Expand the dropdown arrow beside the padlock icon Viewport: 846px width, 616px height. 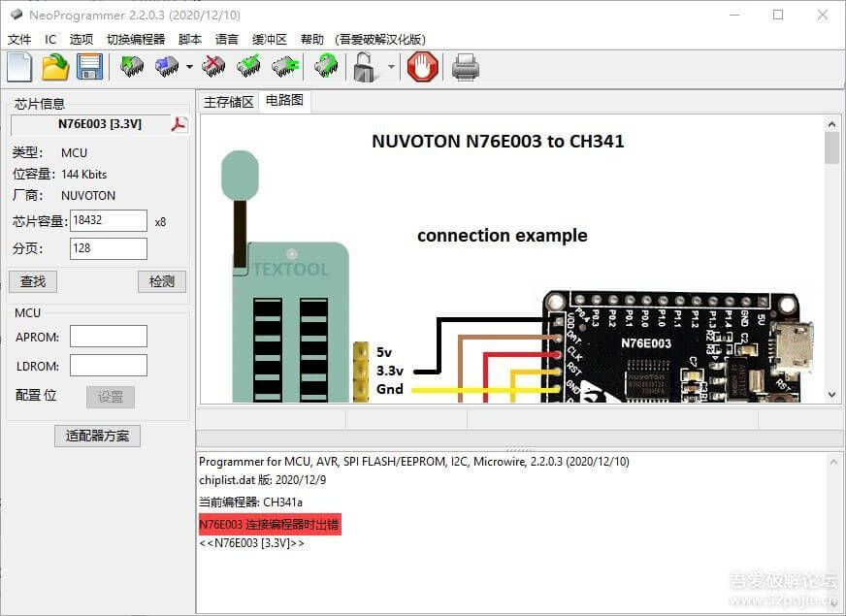point(391,67)
